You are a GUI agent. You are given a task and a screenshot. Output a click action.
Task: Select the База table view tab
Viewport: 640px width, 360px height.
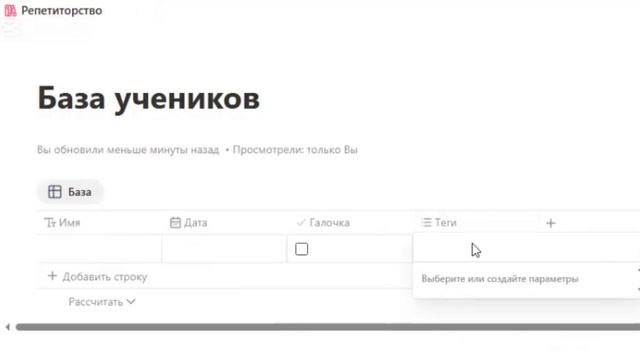(70, 192)
